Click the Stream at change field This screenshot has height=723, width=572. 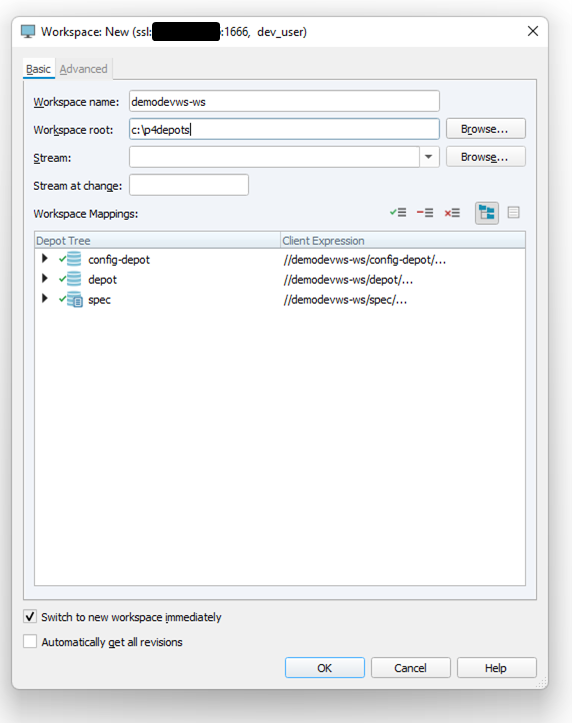[x=189, y=185]
